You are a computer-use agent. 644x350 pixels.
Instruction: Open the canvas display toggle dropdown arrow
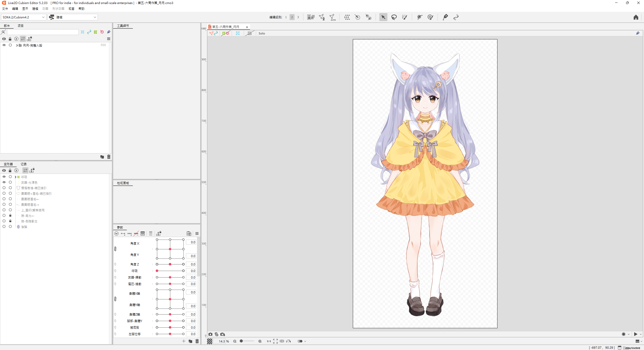coord(305,341)
